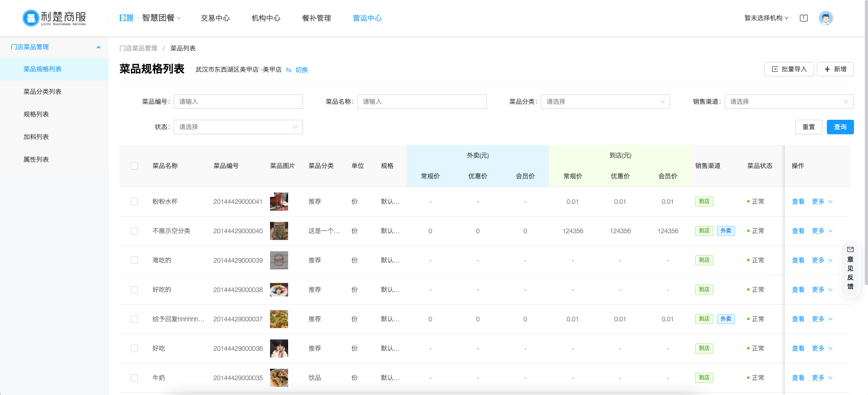Open the 暂未选择机构 organization dropdown
The height and width of the screenshot is (395, 868).
coord(766,18)
